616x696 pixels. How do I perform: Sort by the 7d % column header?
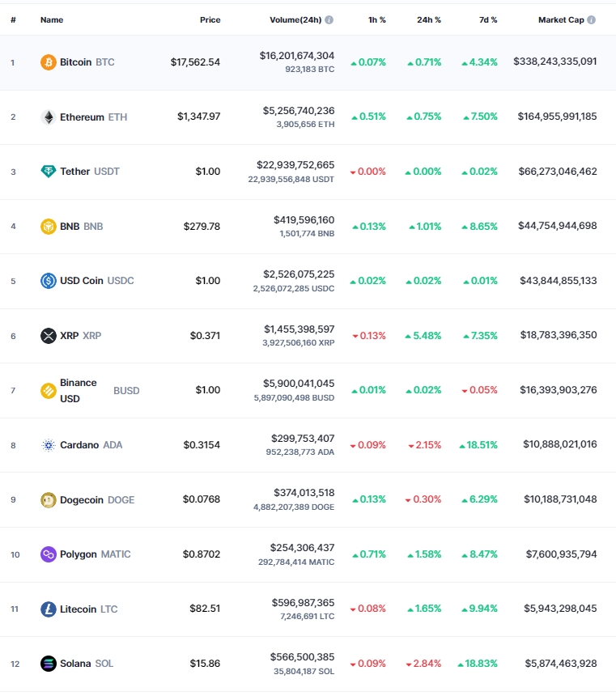(x=488, y=20)
